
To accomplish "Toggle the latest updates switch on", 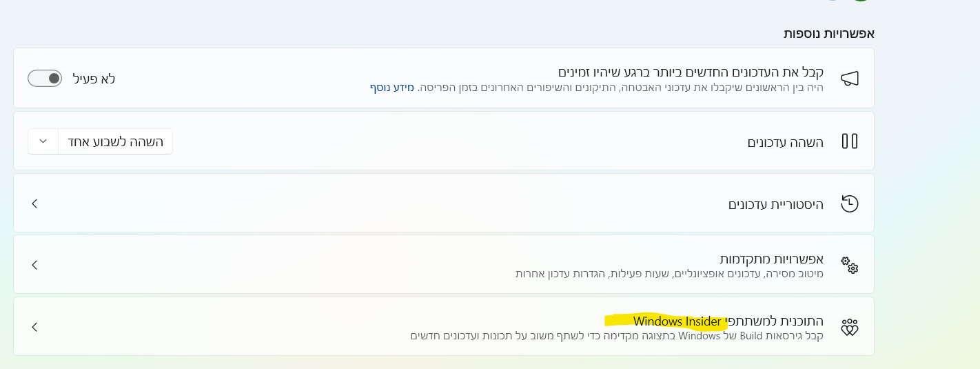I will pyautogui.click(x=45, y=79).
